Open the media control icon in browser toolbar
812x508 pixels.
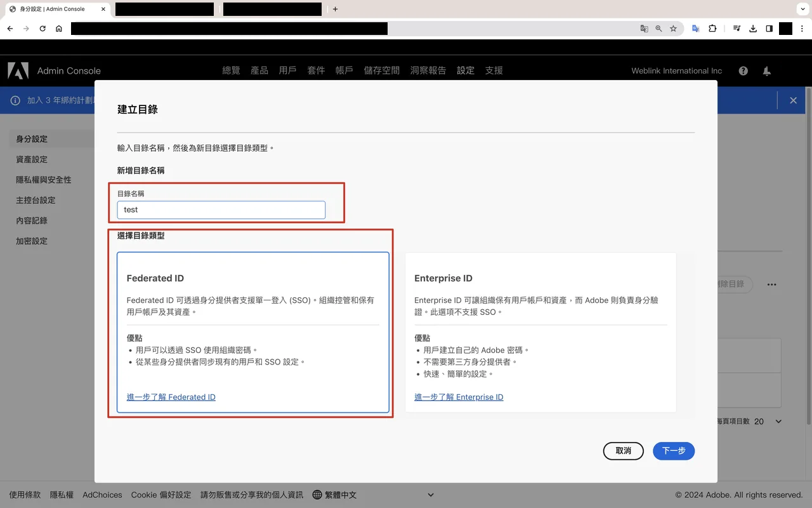tap(737, 29)
